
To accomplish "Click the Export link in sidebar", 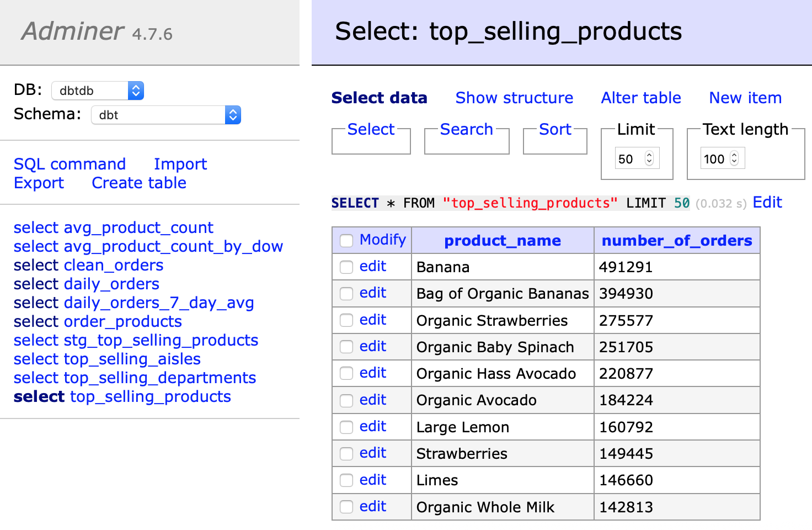I will click(x=39, y=183).
